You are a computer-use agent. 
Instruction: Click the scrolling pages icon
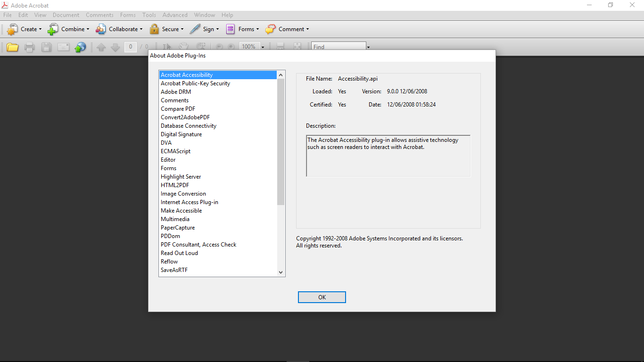(280, 46)
